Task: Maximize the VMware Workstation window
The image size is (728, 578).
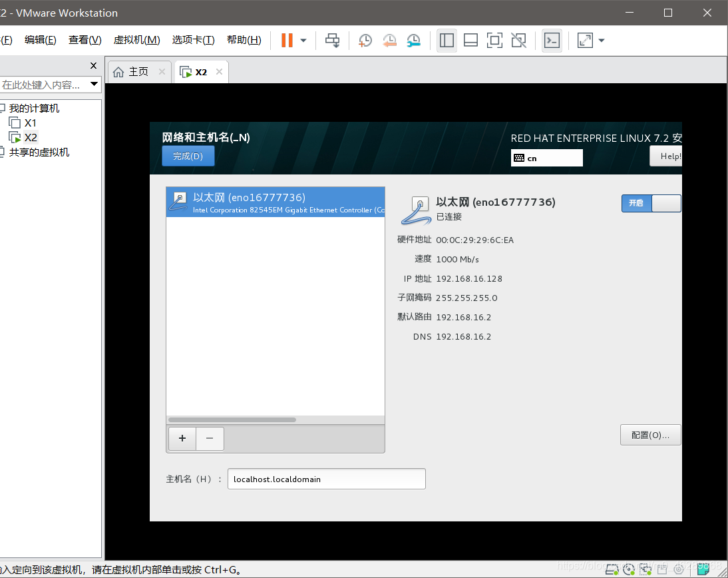Action: [668, 13]
